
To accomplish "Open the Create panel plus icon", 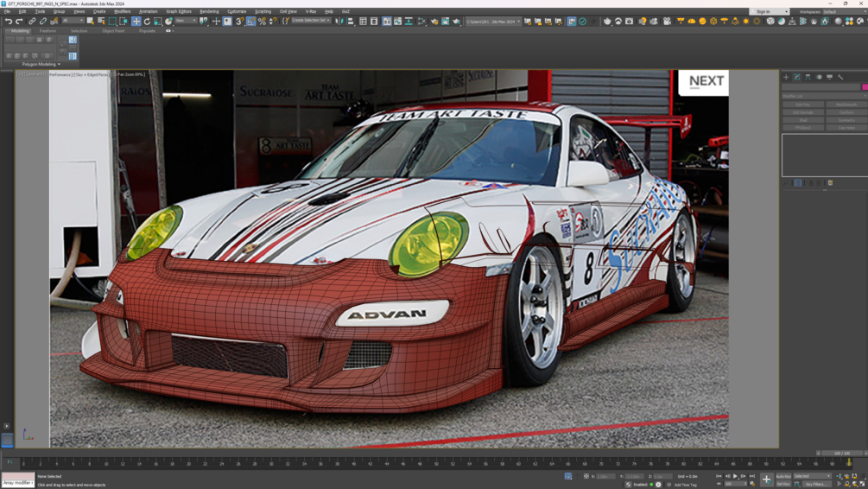I will click(x=786, y=77).
